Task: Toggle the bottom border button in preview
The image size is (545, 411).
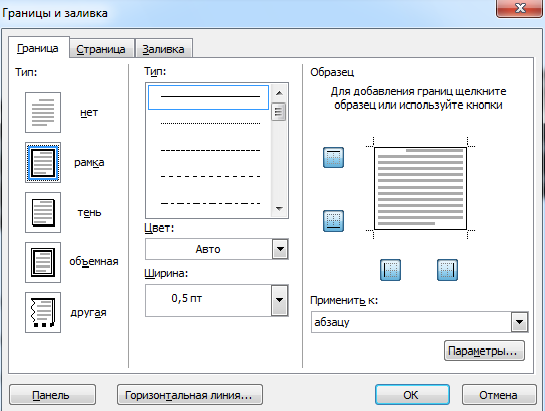Action: (x=333, y=221)
